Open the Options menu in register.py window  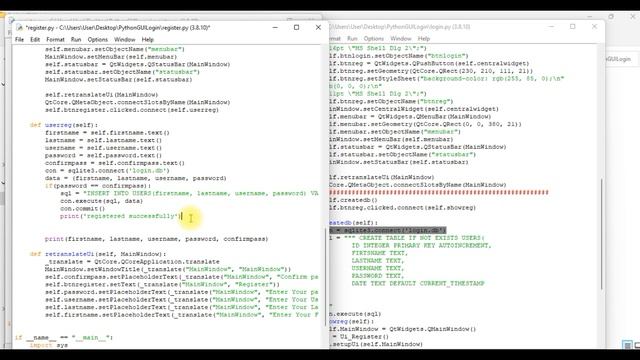pos(98,40)
